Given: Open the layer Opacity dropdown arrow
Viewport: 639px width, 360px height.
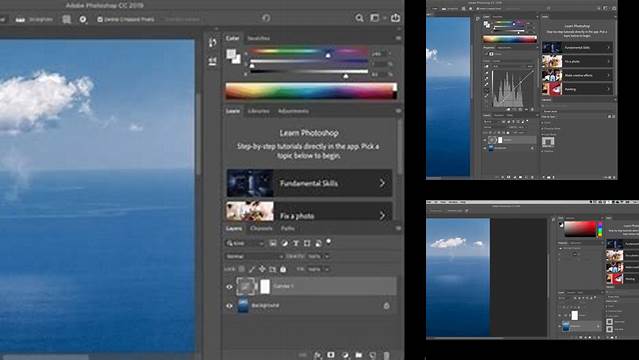Looking at the screenshot, I should 326,256.
